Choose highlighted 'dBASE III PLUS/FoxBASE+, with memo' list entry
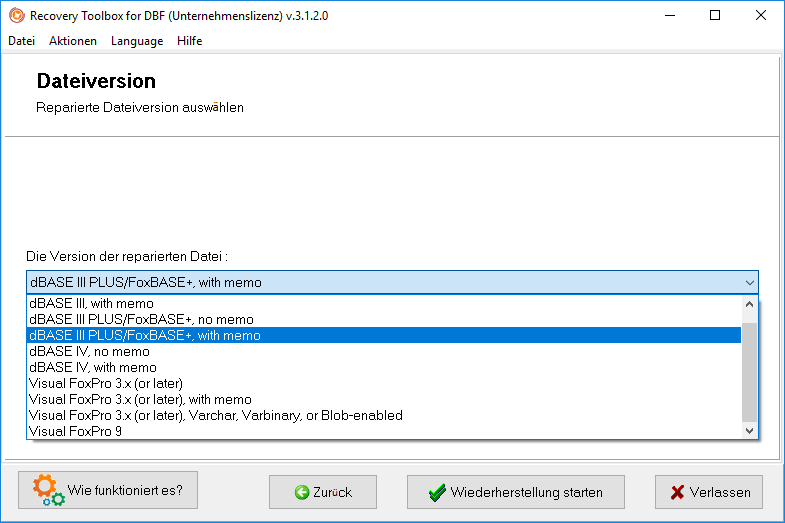 click(x=383, y=335)
